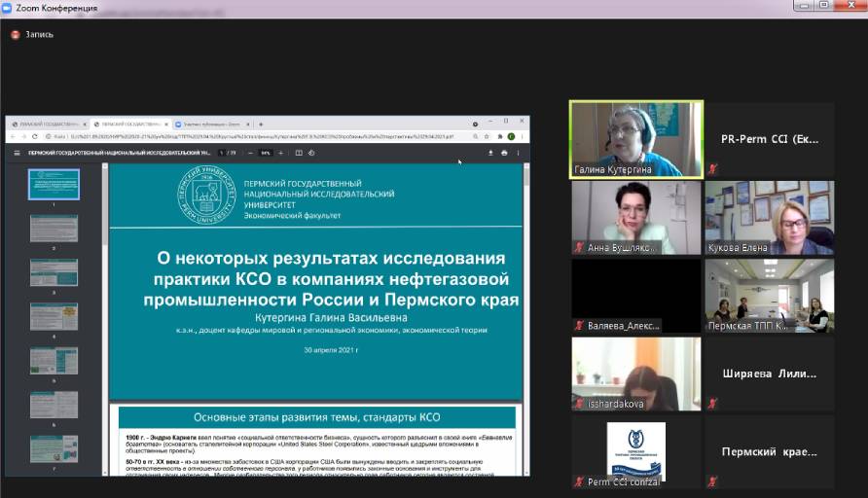
Task: Open new browser tab with plus button
Action: (x=261, y=124)
